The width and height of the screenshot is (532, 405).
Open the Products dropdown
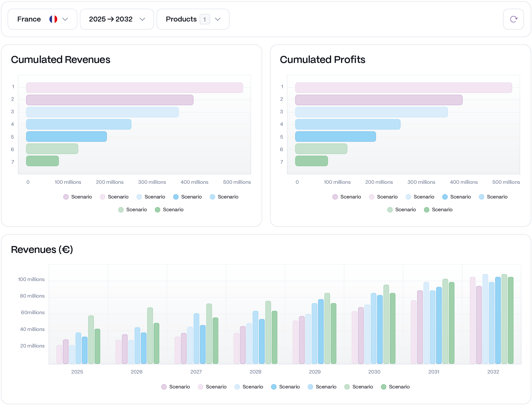click(193, 19)
